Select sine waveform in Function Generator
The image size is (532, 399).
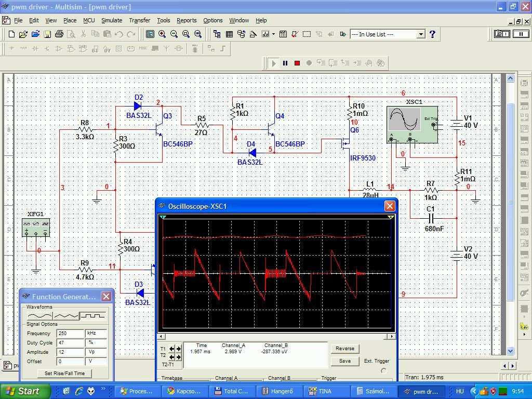point(39,316)
